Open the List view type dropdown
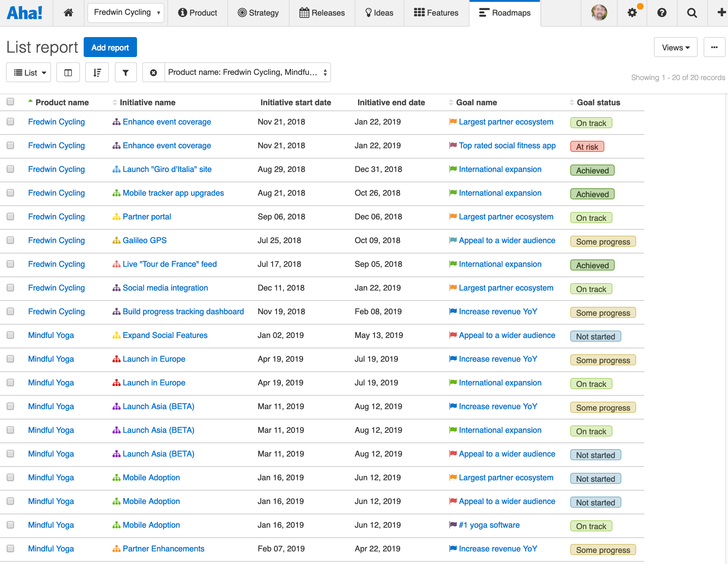Screen dimensions: 728x564 pos(29,73)
